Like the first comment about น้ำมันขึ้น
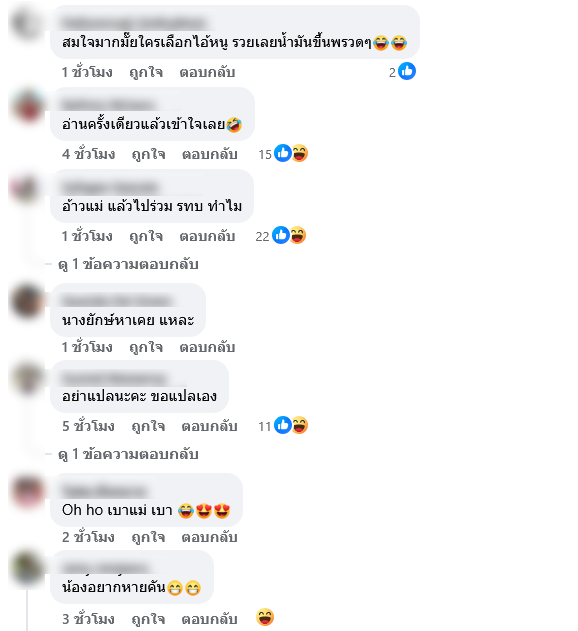 point(146,72)
